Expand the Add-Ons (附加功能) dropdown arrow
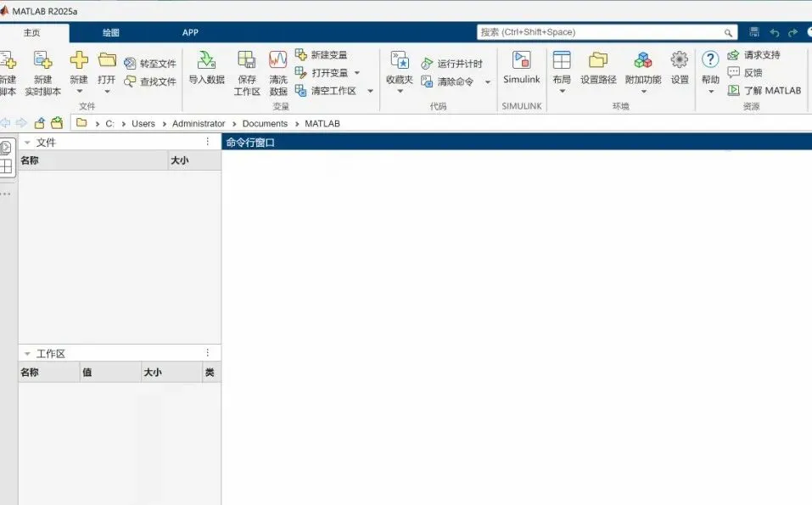The height and width of the screenshot is (505, 812). coord(643,91)
